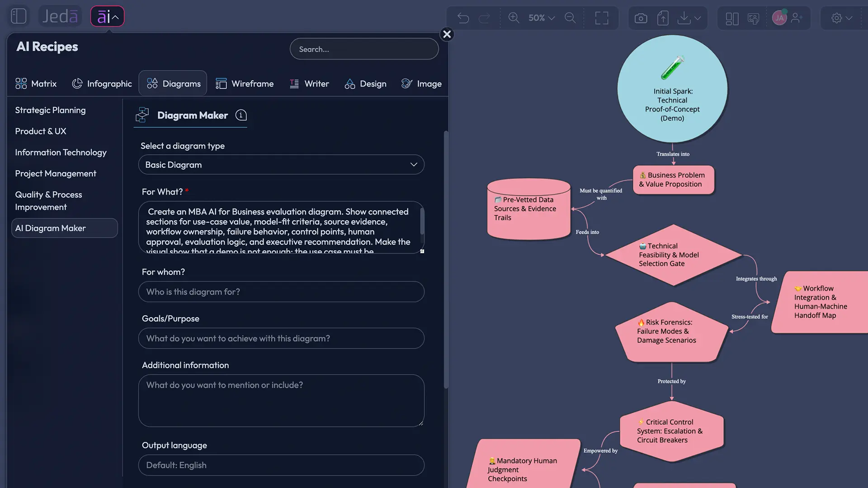Click the Goals/Purpose input field
This screenshot has width=868, height=488.
pos(281,338)
